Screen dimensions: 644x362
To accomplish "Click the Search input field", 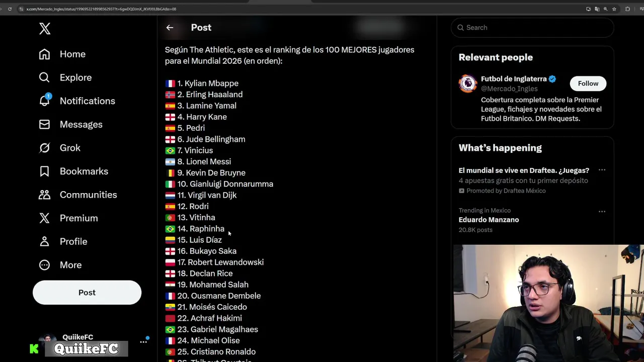I will pos(532,28).
